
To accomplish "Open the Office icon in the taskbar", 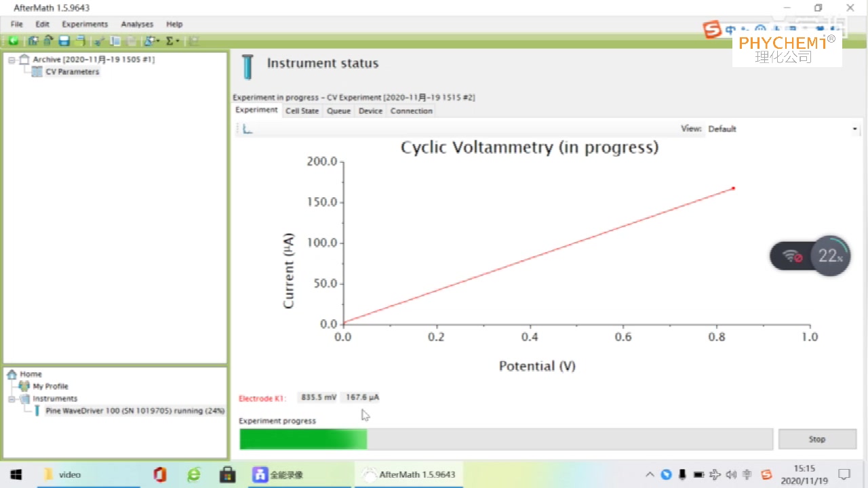I will (160, 474).
